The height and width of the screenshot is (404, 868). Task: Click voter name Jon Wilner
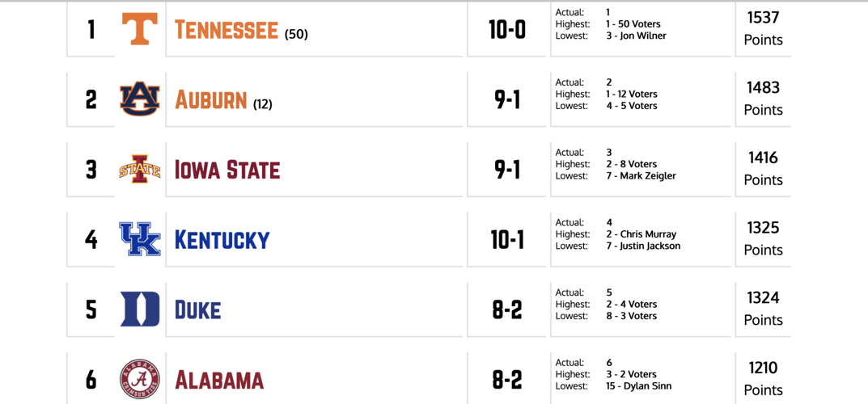pos(643,36)
